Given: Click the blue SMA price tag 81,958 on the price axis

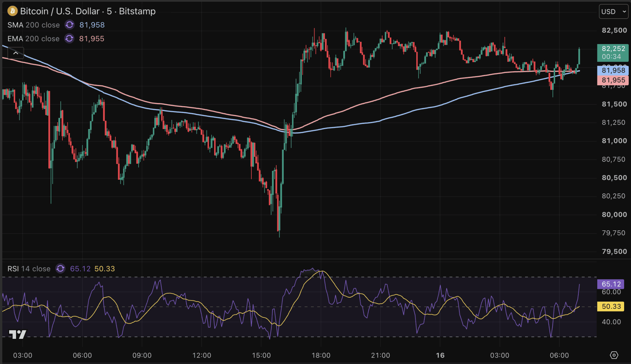Looking at the screenshot, I should click(613, 70).
